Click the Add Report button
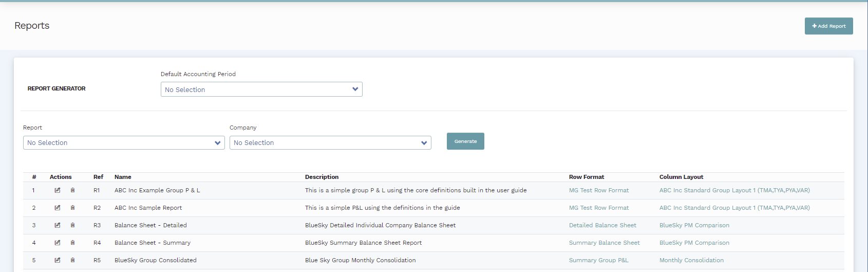The width and height of the screenshot is (868, 272). point(828,26)
